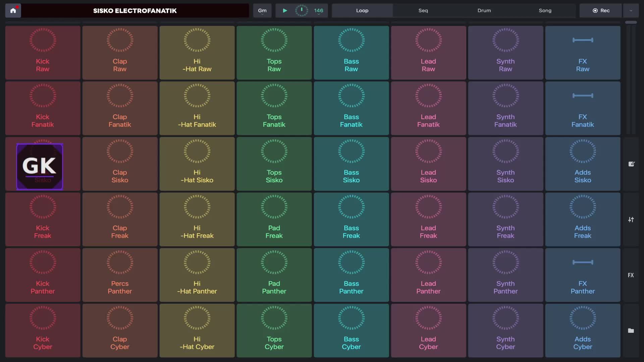The width and height of the screenshot is (644, 362).
Task: Trigger the Clap Raw loop pad
Action: 120,53
